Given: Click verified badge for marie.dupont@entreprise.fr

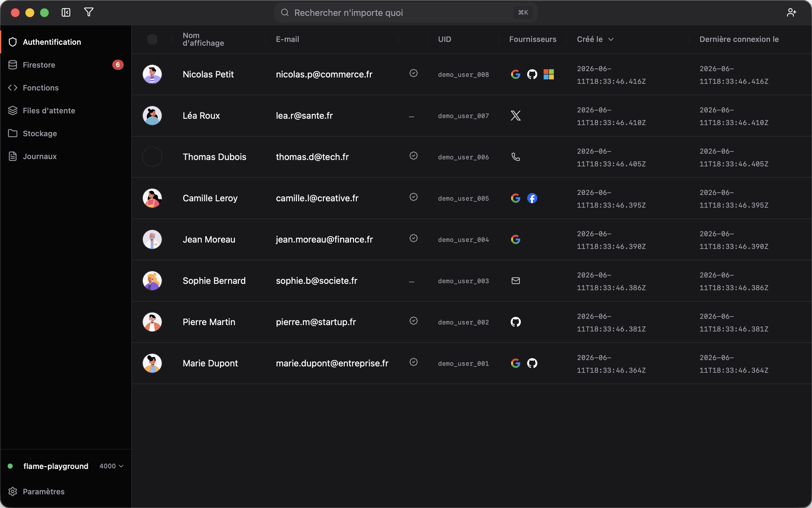Looking at the screenshot, I should coord(413,362).
